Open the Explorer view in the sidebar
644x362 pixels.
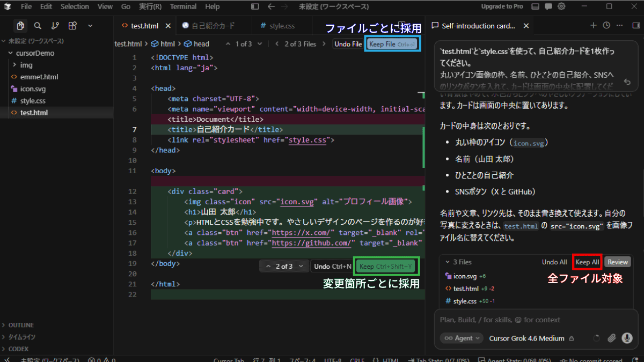coord(20,26)
